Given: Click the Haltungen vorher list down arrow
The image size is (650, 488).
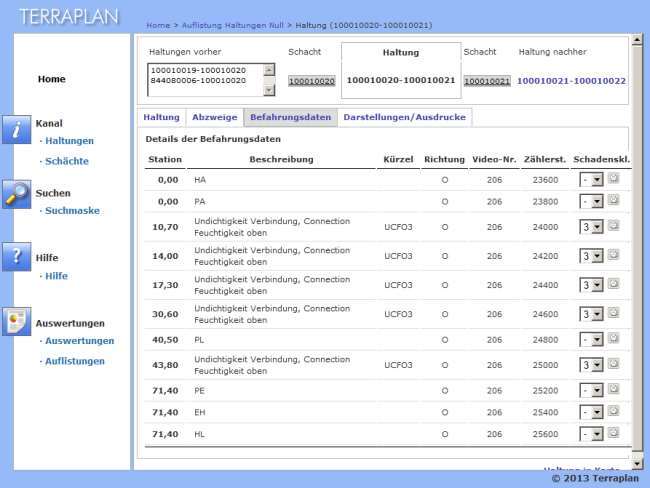Looking at the screenshot, I should click(x=269, y=90).
